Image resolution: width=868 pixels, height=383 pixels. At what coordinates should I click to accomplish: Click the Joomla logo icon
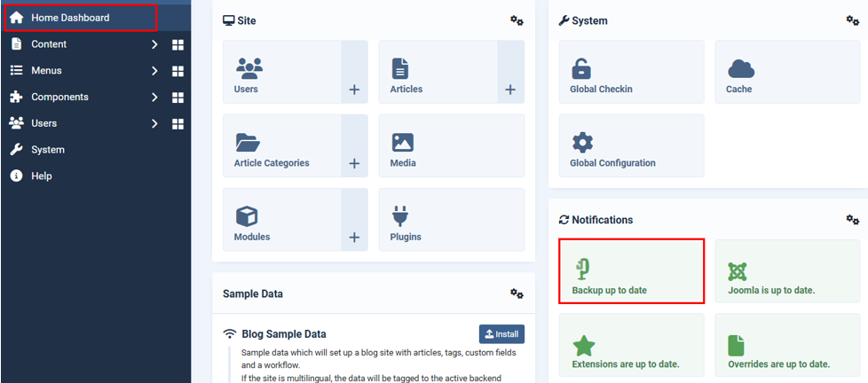tap(738, 271)
